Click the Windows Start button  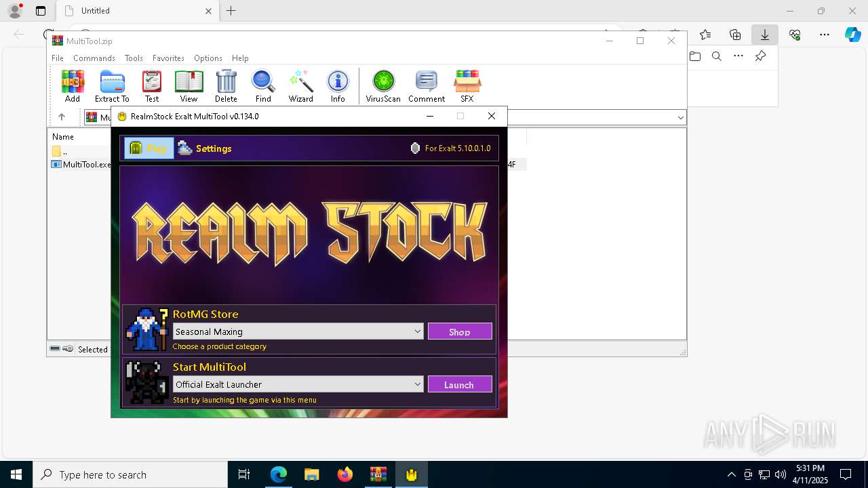coord(16,474)
